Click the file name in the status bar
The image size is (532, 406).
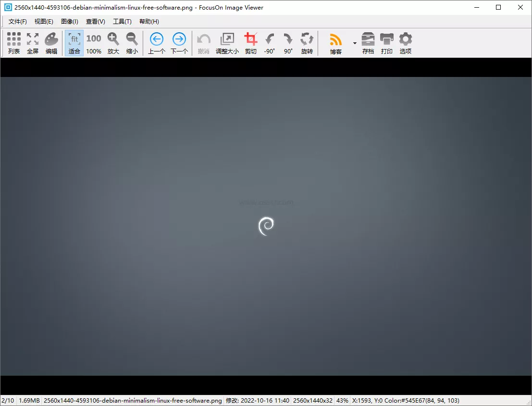[133, 401]
